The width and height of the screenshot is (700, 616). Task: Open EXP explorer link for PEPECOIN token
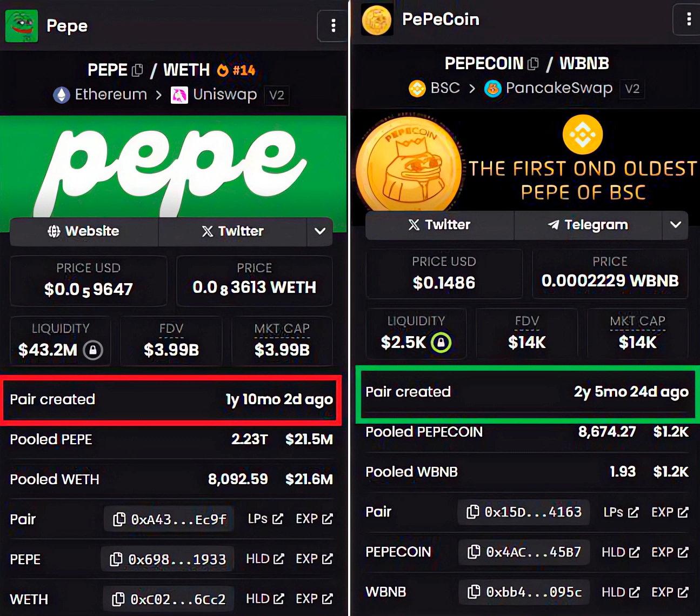pyautogui.click(x=670, y=552)
